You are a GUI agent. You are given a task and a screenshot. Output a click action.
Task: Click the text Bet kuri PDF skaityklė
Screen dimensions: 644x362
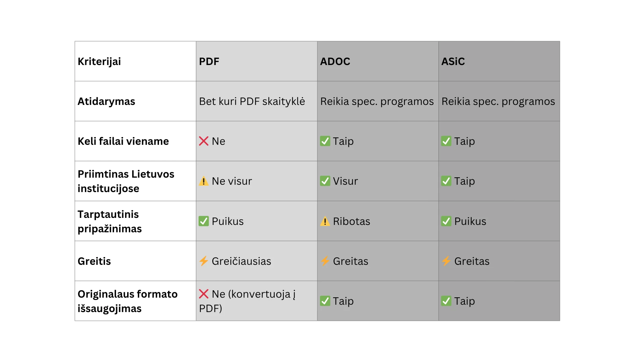[x=252, y=101]
